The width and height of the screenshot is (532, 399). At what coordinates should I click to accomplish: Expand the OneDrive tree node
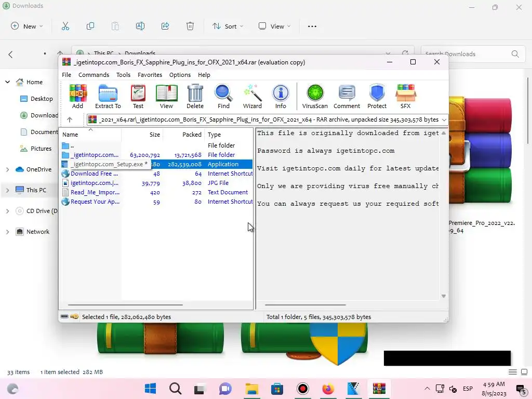click(x=7, y=169)
